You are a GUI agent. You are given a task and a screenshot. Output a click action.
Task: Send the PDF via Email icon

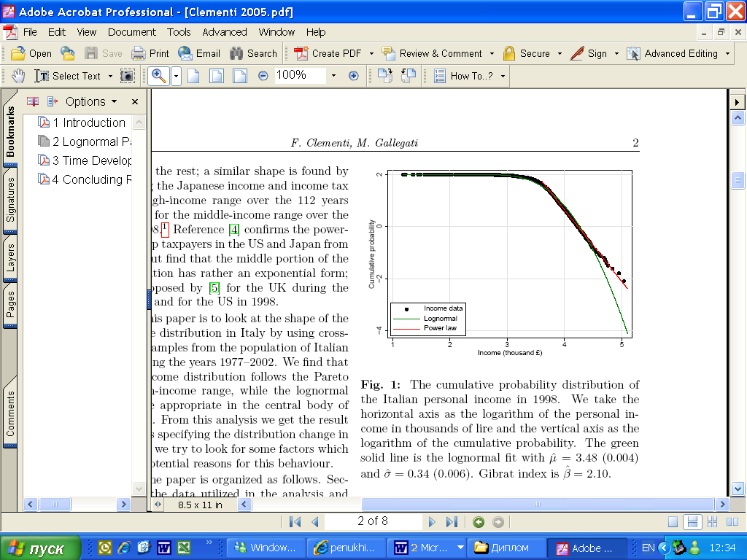point(185,53)
